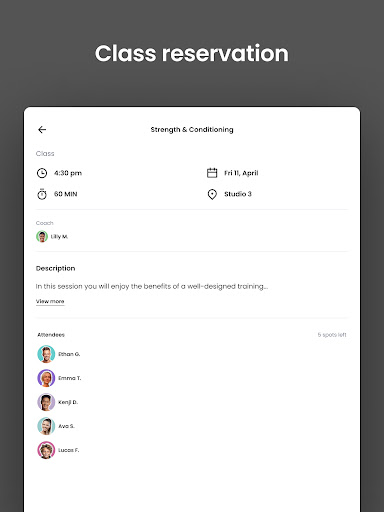
Task: Tap the 4:30 pm class time
Action: 68,173
